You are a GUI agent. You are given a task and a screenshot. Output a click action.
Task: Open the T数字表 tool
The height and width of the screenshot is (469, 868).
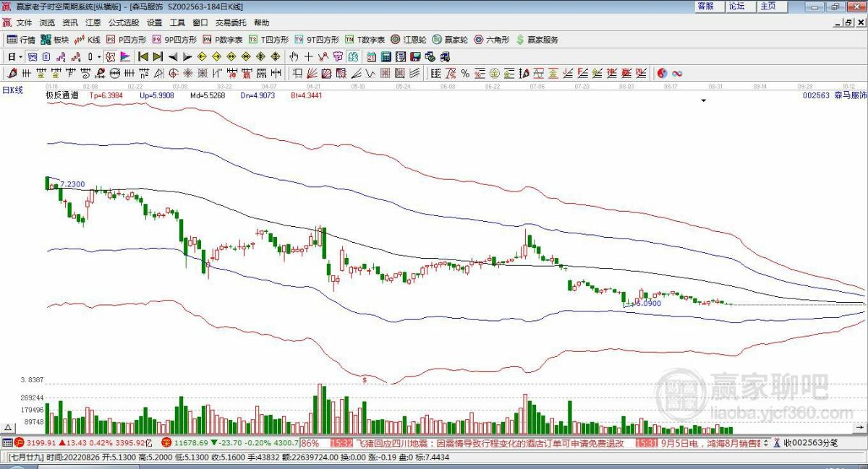pyautogui.click(x=365, y=40)
